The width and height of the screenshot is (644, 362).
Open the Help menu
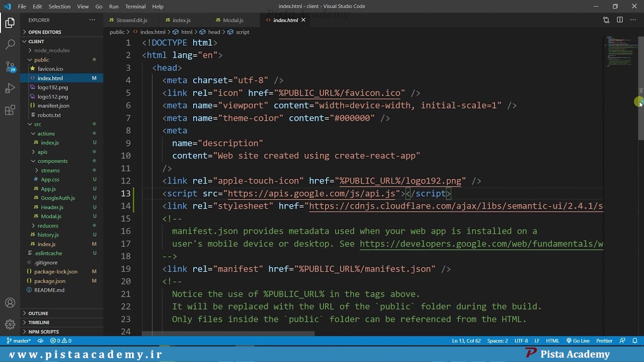[x=158, y=7]
